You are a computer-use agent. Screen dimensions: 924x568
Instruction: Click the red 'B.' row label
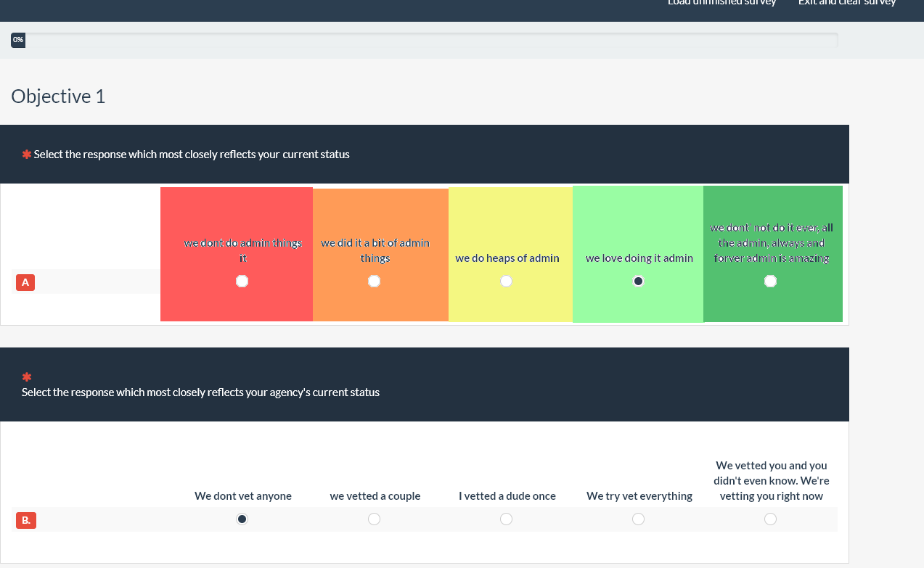[x=26, y=520]
